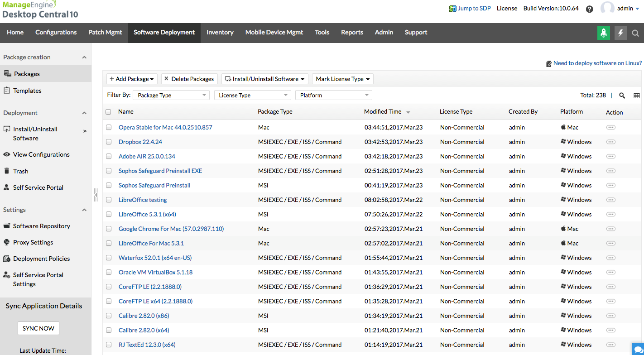644x355 pixels.
Task: Expand the Add Package dropdown
Action: coord(132,79)
